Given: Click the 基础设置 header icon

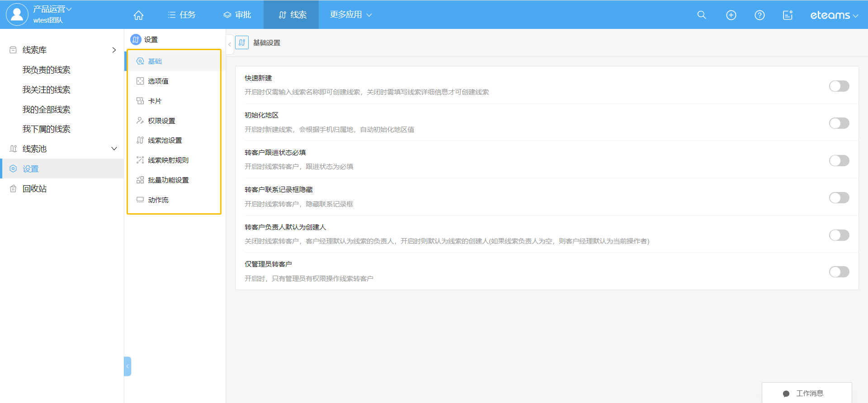Looking at the screenshot, I should (242, 42).
